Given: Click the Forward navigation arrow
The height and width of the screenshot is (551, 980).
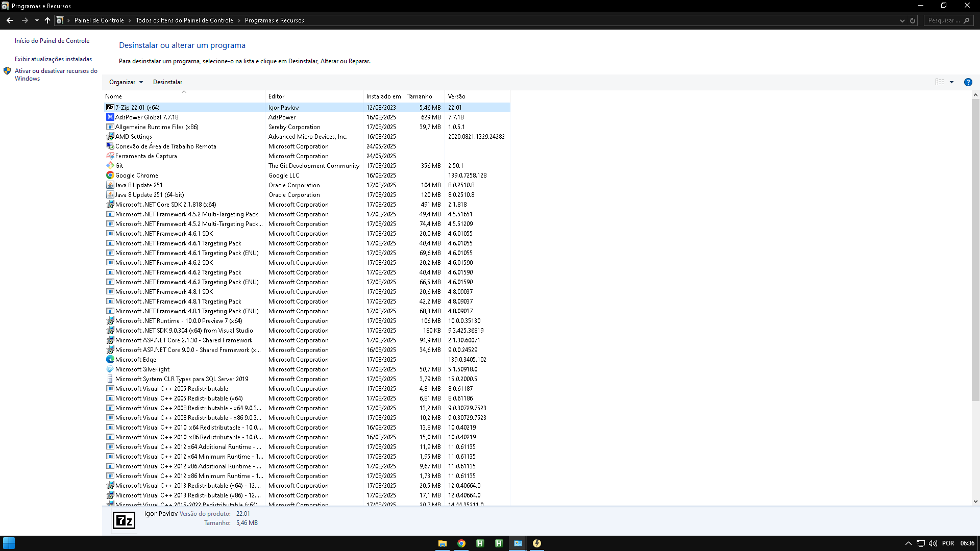Looking at the screenshot, I should point(24,20).
